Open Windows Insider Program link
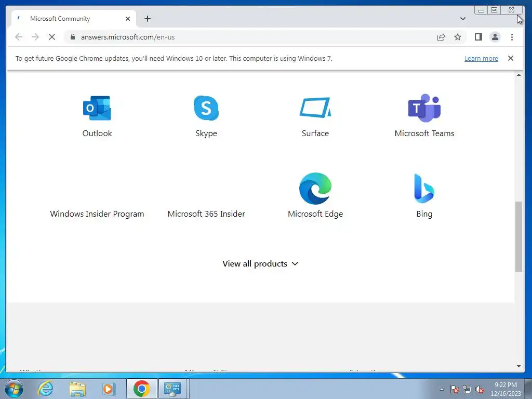This screenshot has height=399, width=532. (x=97, y=214)
